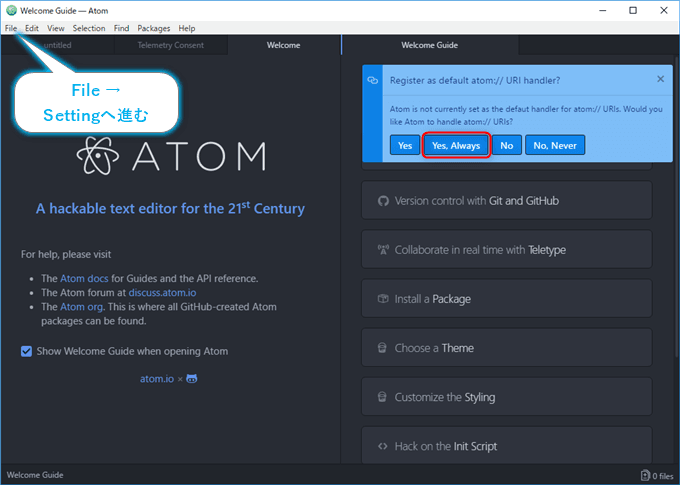Click Welcome Guide in the status bar

[35, 475]
